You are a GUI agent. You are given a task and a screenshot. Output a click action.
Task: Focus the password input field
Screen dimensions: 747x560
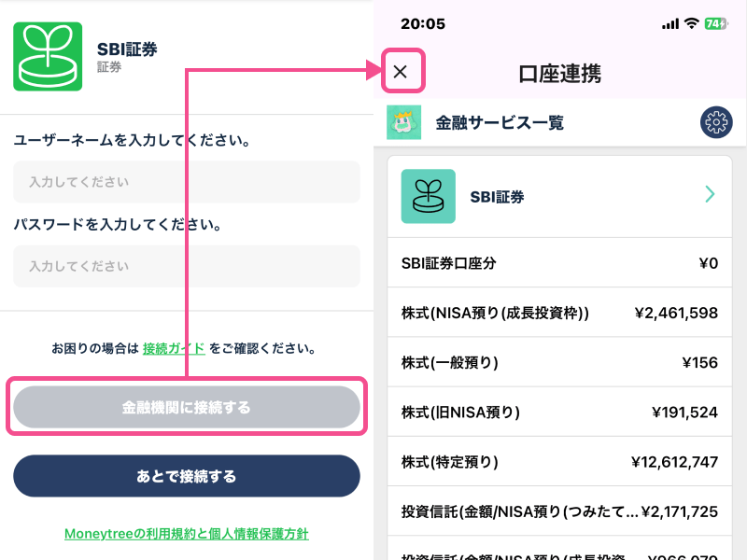point(186,266)
